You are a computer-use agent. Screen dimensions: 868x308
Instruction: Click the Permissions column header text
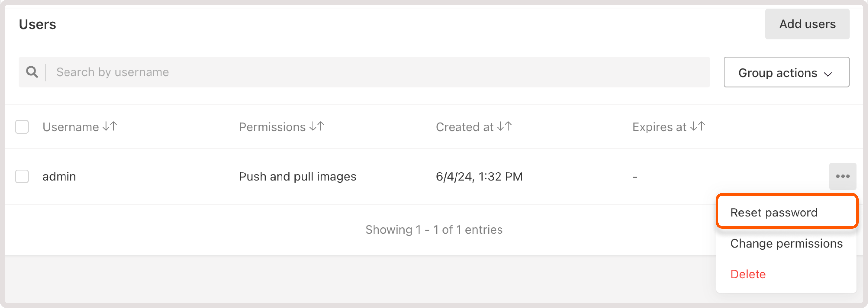coord(272,127)
